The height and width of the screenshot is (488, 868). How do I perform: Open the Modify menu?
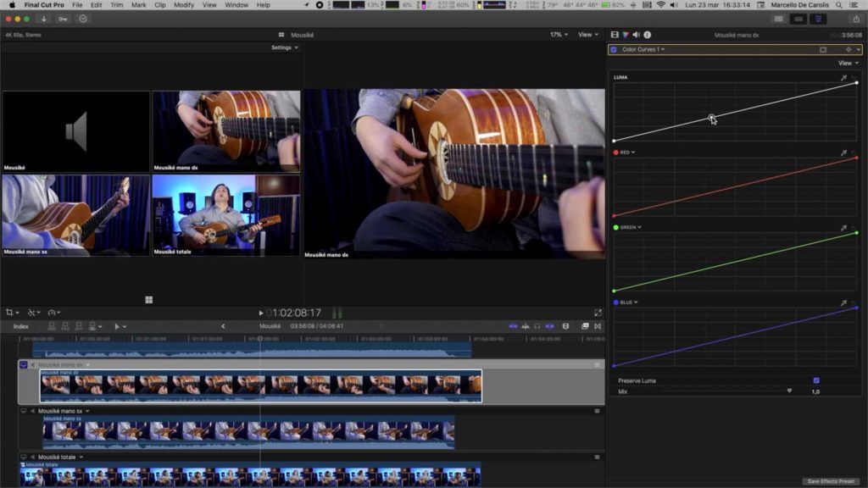click(184, 5)
